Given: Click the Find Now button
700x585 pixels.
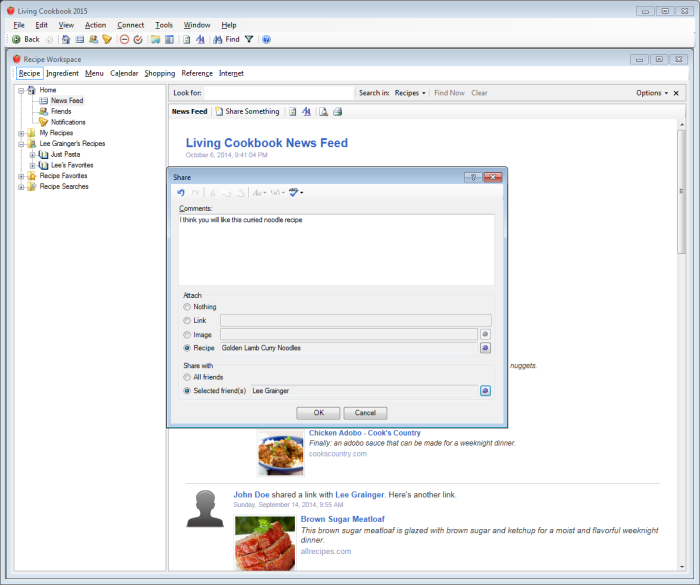Looking at the screenshot, I should (449, 93).
